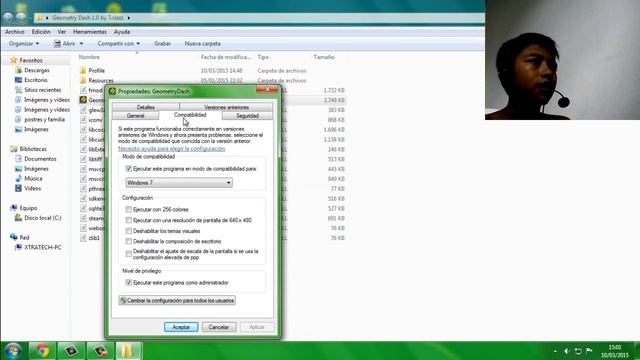Select the Profile folder icon
640x360 pixels.
tap(83, 71)
